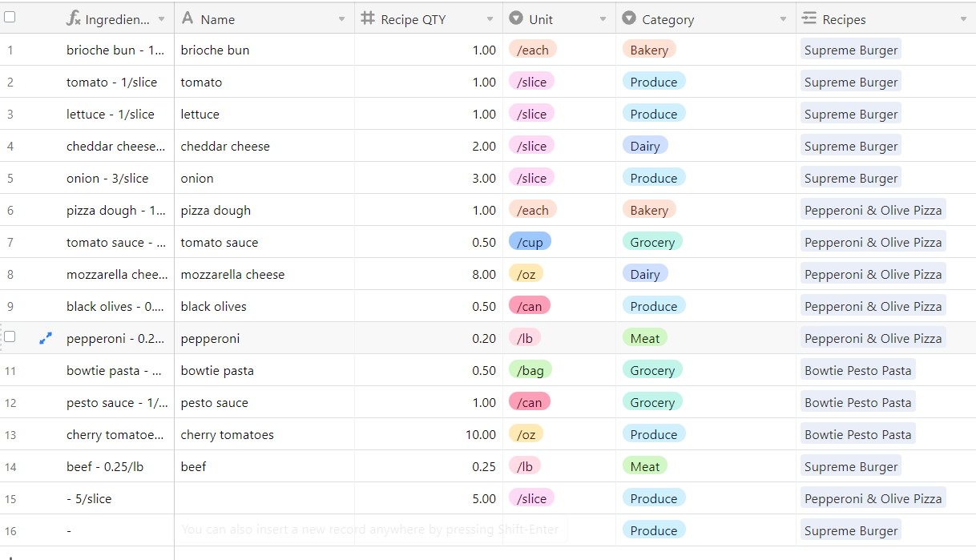Click the Bakery tag in the pizza dough row
The width and height of the screenshot is (976, 560).
pyautogui.click(x=649, y=210)
